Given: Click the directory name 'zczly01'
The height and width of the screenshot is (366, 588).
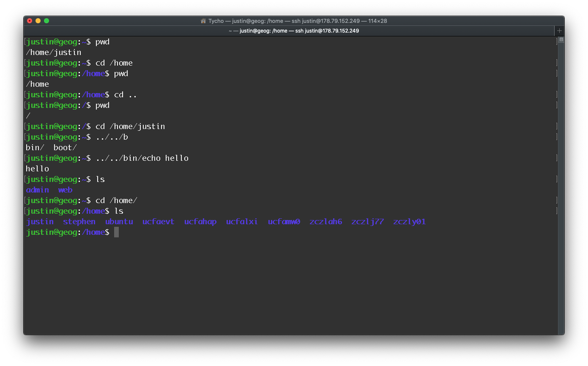Looking at the screenshot, I should click(409, 222).
